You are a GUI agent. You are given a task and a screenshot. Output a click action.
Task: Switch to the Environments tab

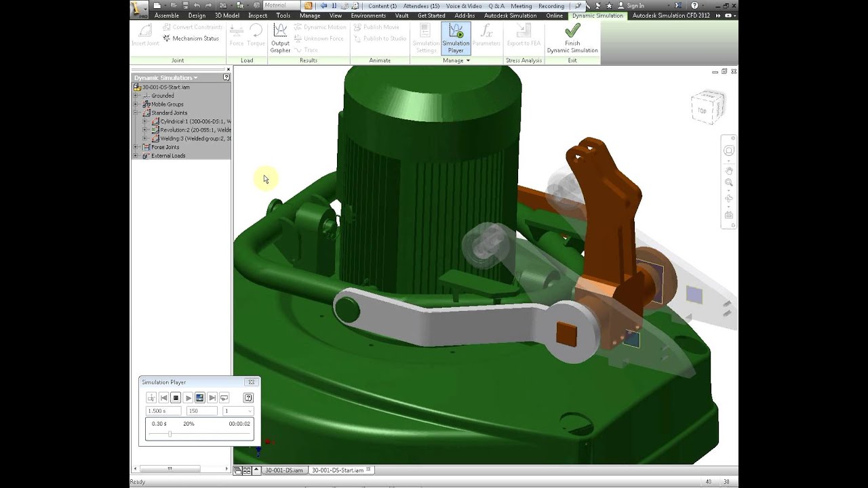pyautogui.click(x=368, y=16)
